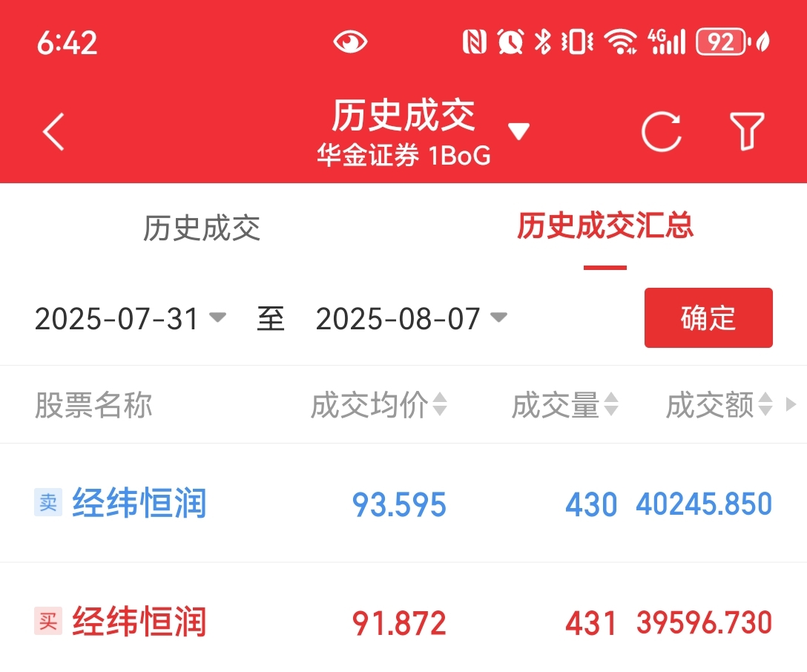This screenshot has height=672, width=807.
Task: Tap the back arrow icon
Action: (x=53, y=132)
